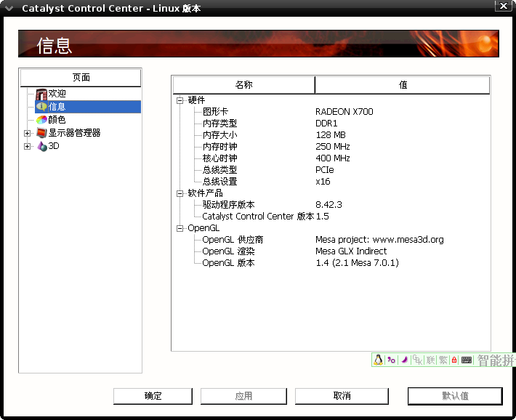The image size is (516, 420).
Task: Click the red lock icon in input bar
Action: [x=454, y=360]
